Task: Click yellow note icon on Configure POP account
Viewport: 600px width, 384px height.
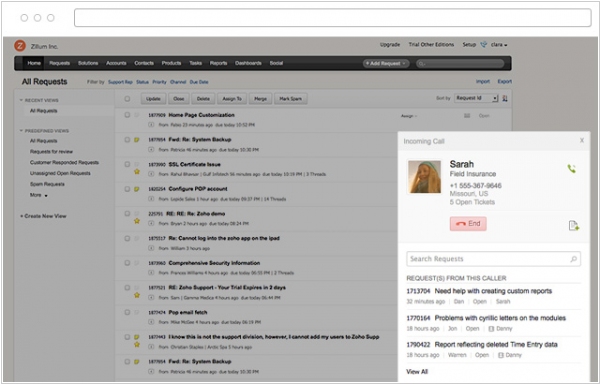Action: point(137,189)
